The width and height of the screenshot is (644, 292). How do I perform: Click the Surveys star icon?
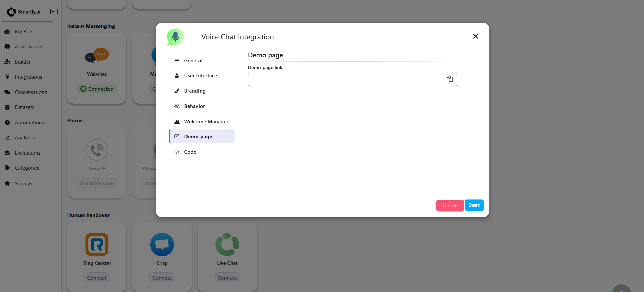point(7,183)
